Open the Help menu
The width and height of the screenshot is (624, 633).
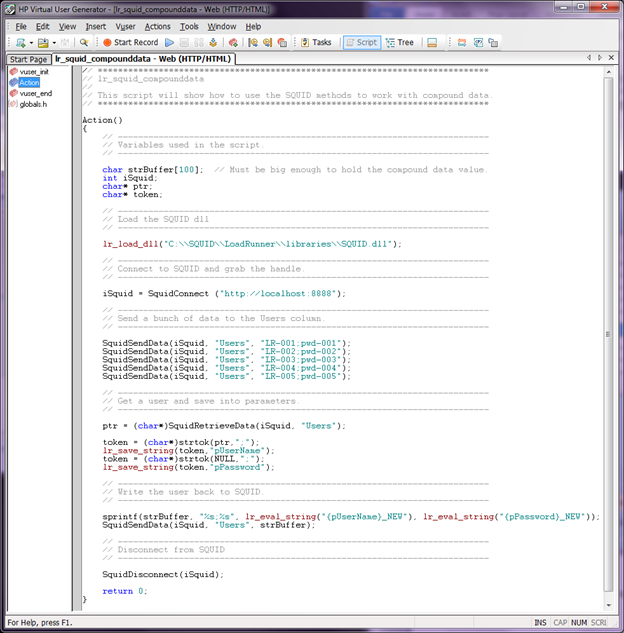coord(253,27)
